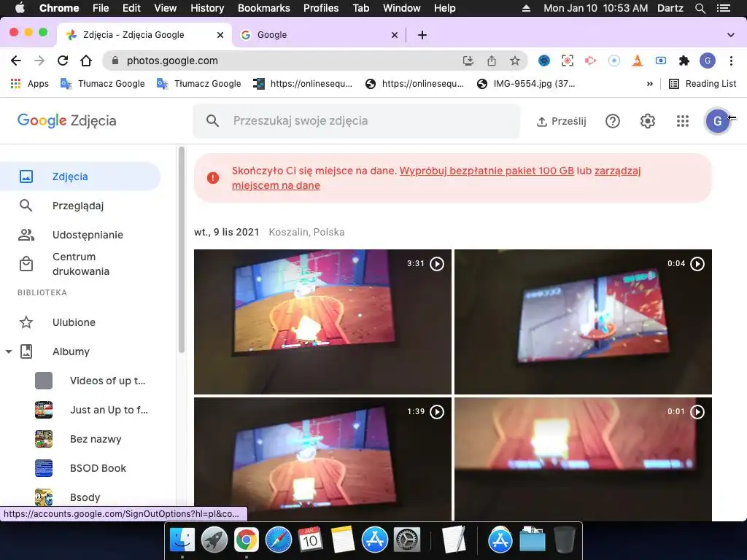Open the History menu

tap(206, 8)
